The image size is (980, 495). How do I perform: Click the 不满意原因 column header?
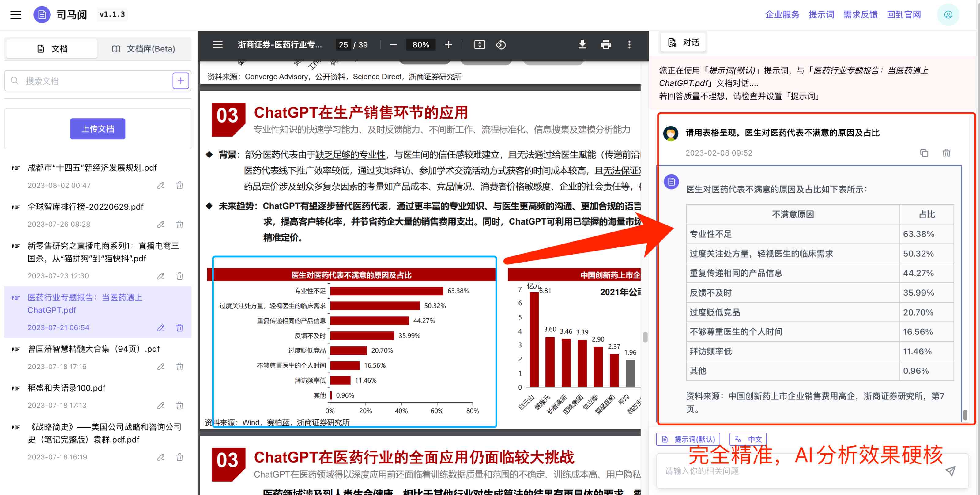coord(793,214)
